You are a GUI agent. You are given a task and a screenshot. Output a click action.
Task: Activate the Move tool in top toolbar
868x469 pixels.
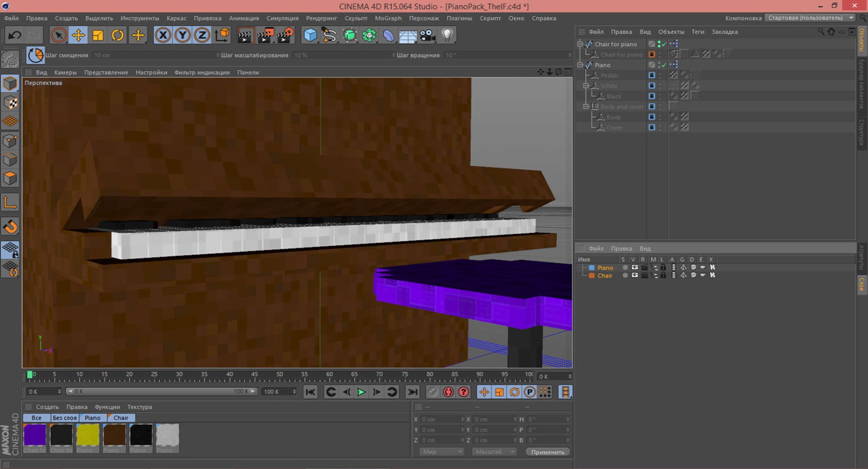[78, 35]
